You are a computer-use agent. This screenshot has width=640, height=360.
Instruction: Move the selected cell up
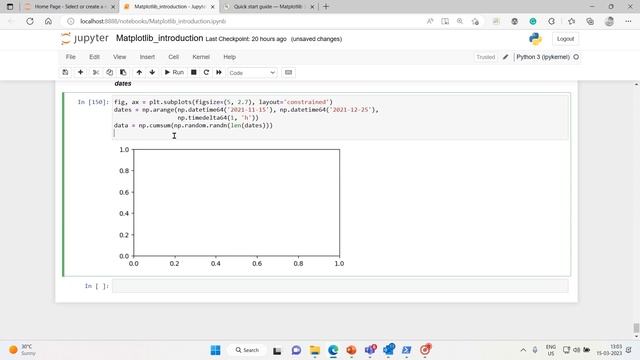(139, 72)
